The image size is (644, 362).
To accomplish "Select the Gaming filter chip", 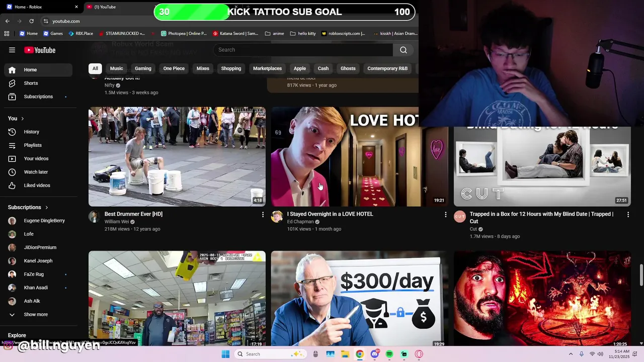I will tap(143, 68).
